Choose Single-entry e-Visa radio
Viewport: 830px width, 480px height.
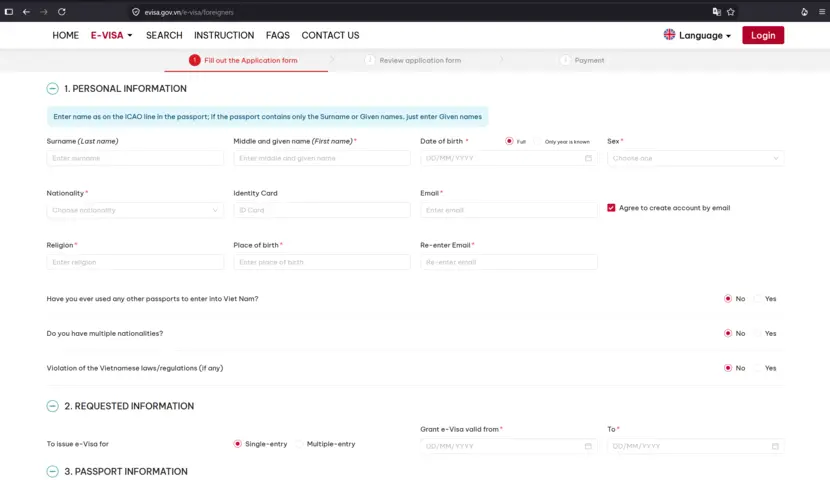tap(238, 444)
